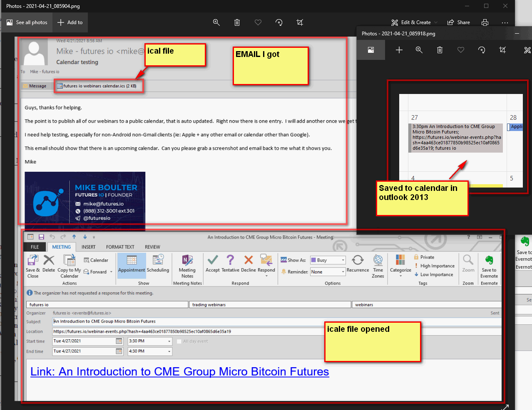This screenshot has width=532, height=410.
Task: Click the zoom magnifier in main Photos toolbar
Action: click(216, 22)
